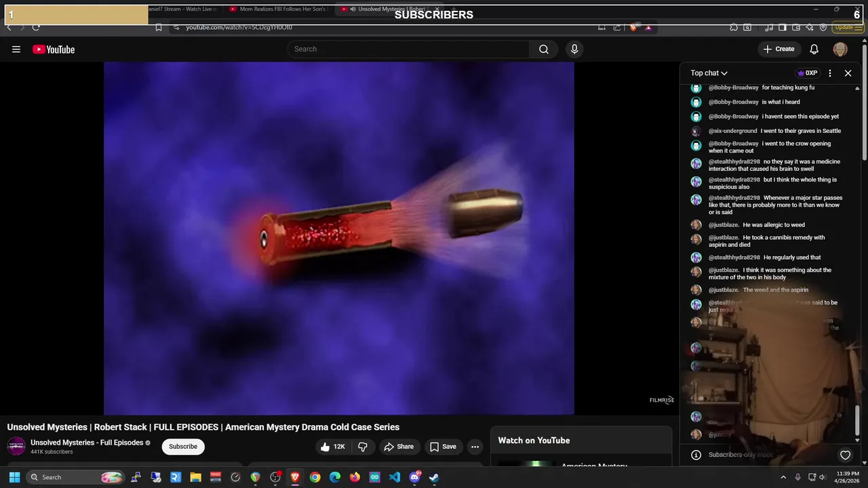Open Google Chrome from taskbar
The image size is (868, 488).
[x=315, y=477]
